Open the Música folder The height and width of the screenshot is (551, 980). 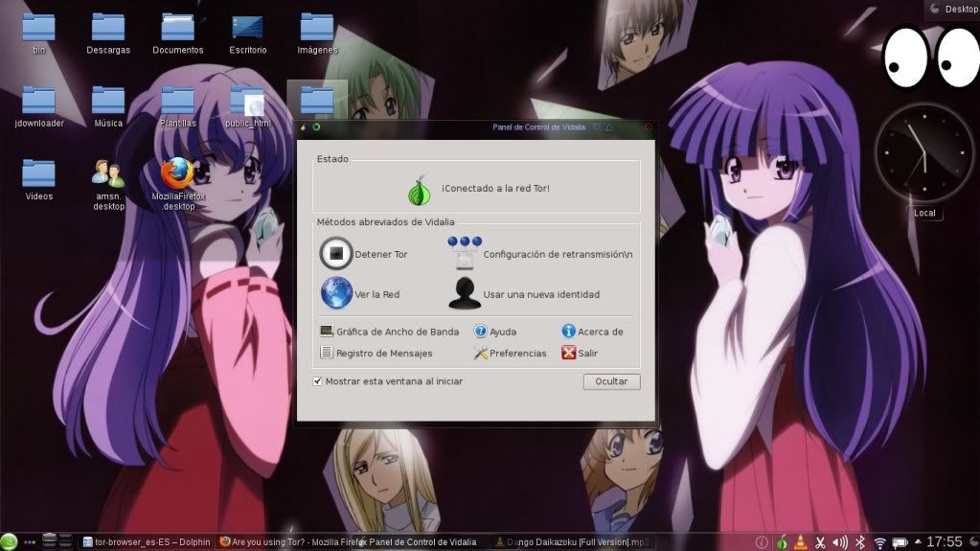pos(108,107)
